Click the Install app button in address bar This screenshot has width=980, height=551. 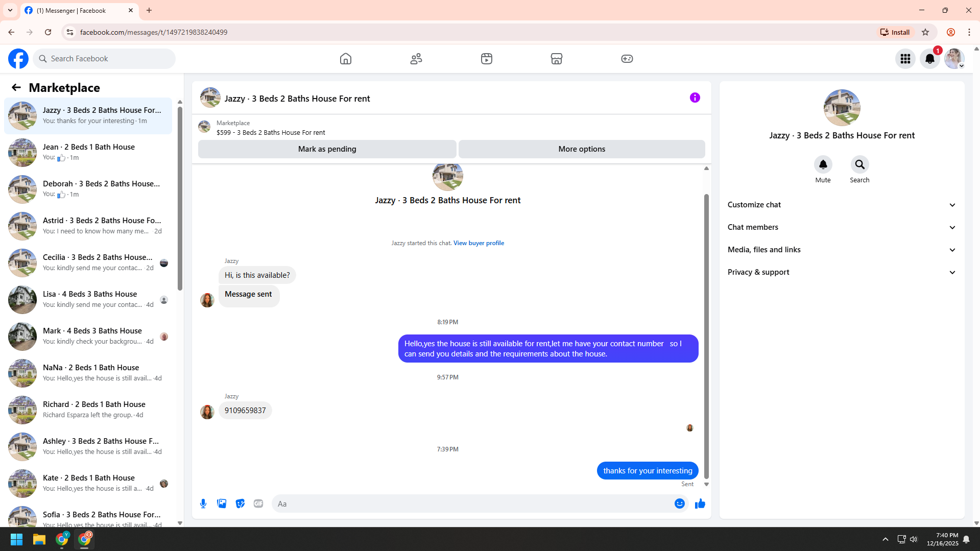click(x=895, y=32)
